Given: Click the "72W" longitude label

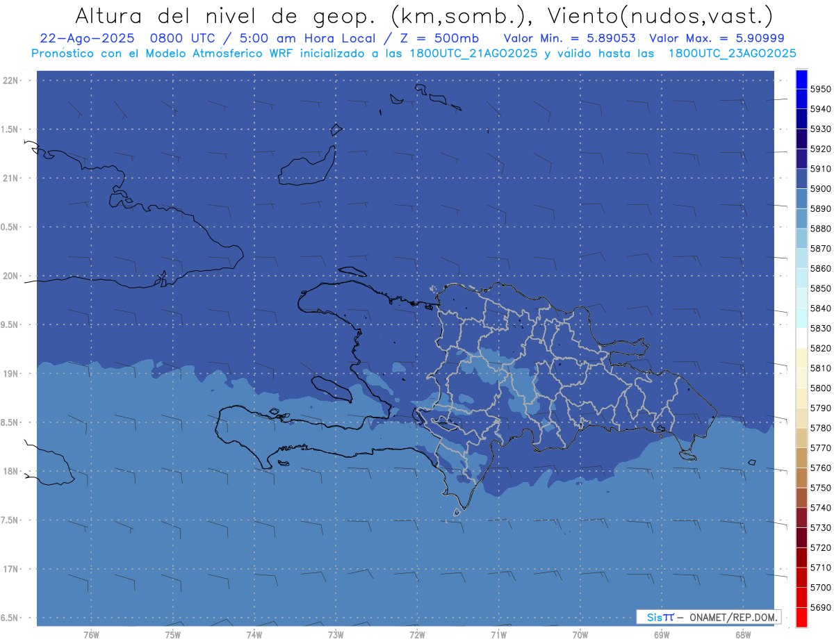Looking at the screenshot, I should pyautogui.click(x=417, y=635).
